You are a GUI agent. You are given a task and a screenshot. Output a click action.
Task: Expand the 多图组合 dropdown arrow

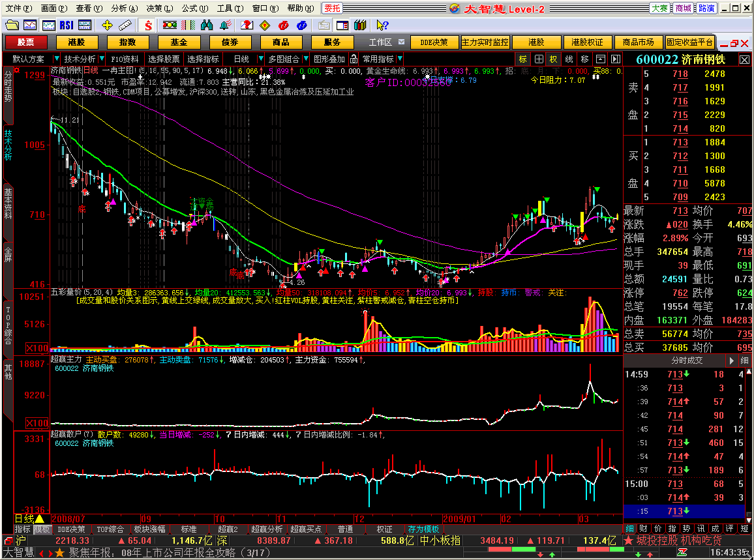[x=305, y=59]
